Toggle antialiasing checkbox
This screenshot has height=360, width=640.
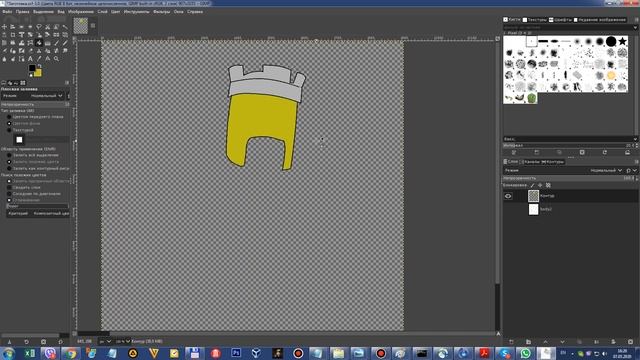pos(9,200)
